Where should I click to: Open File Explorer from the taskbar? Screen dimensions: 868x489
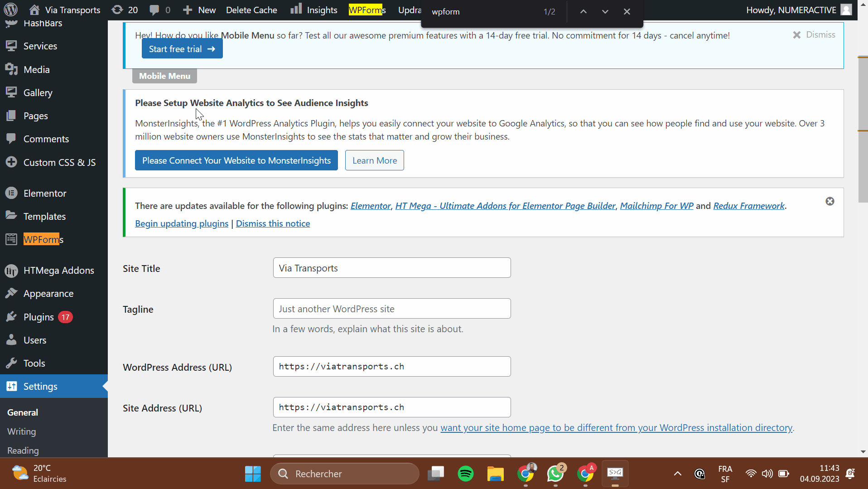(x=496, y=474)
